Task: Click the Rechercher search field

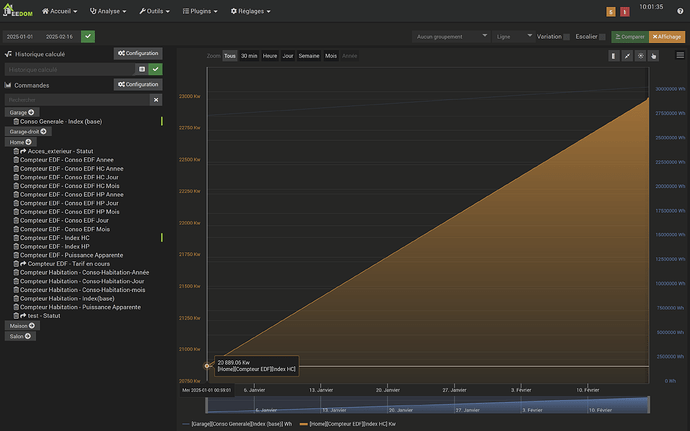Action: click(x=77, y=100)
